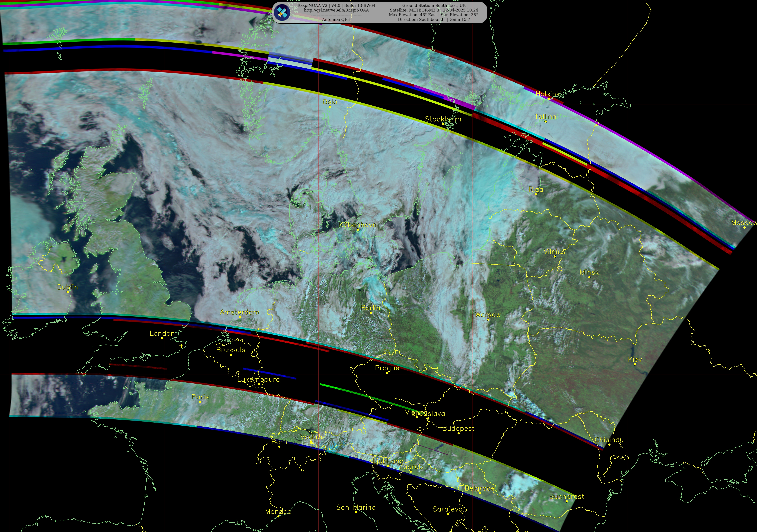Select the Helsinki map label

(x=549, y=94)
